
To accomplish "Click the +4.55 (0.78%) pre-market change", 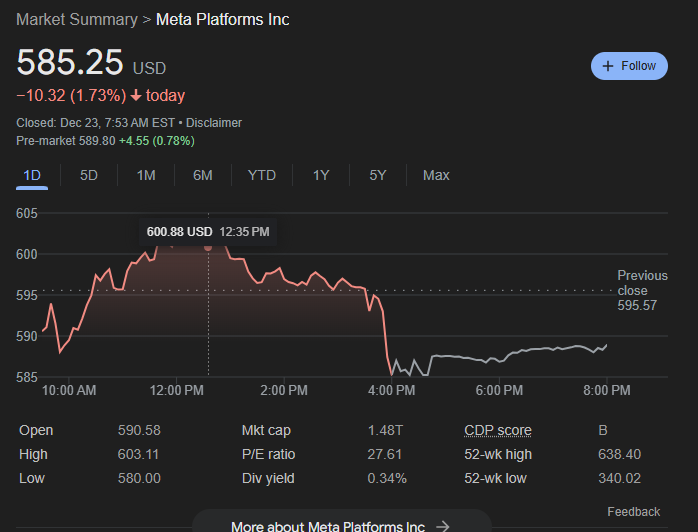I will 157,141.
